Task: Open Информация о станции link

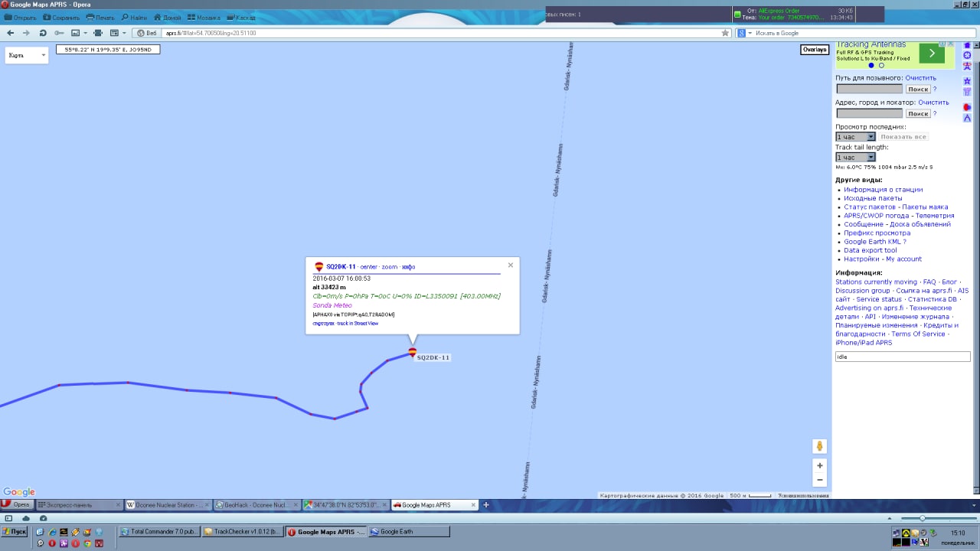Action: 883,190
